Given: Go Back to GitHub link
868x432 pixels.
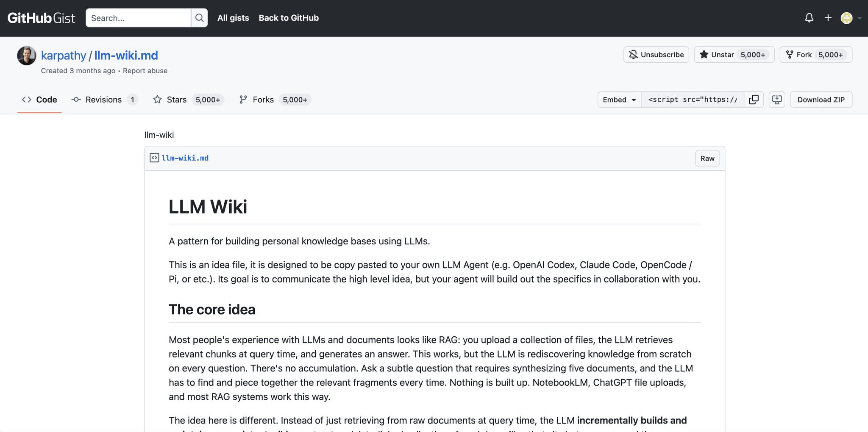Looking at the screenshot, I should pyautogui.click(x=289, y=18).
